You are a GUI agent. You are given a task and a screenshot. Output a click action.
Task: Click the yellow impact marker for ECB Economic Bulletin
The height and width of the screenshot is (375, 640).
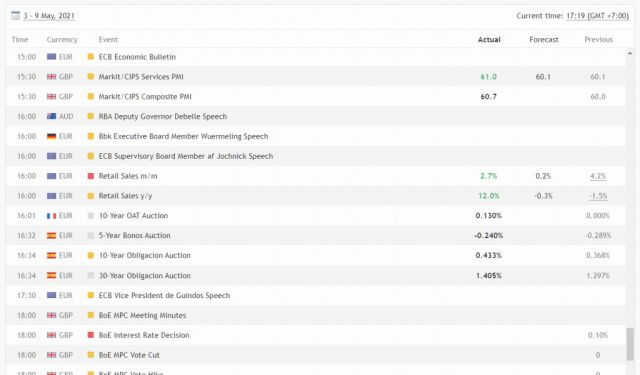91,57
